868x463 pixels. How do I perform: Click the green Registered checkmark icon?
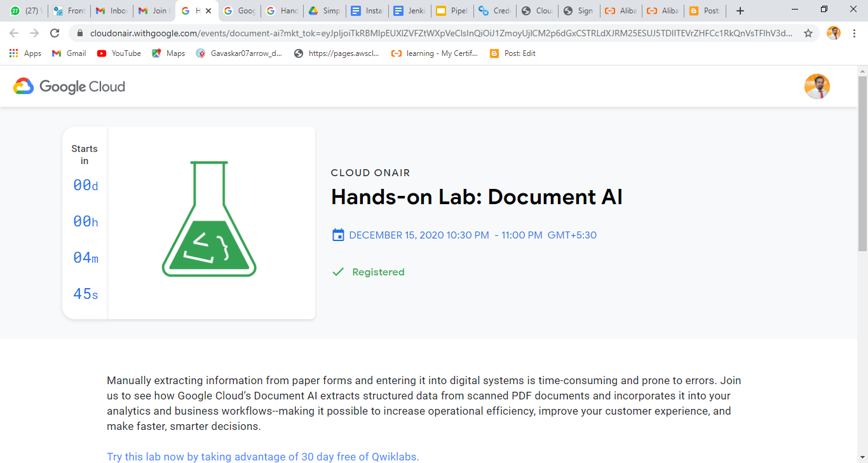click(x=338, y=272)
